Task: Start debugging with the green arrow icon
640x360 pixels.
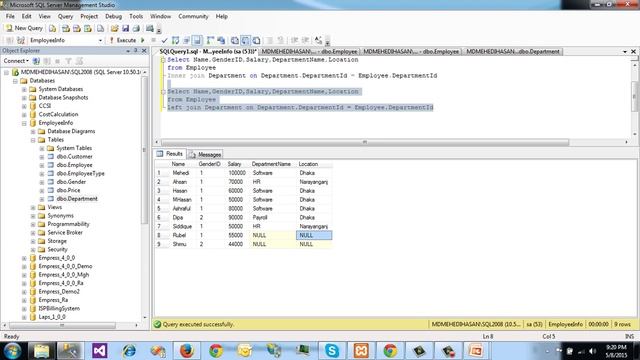Action: (x=142, y=40)
